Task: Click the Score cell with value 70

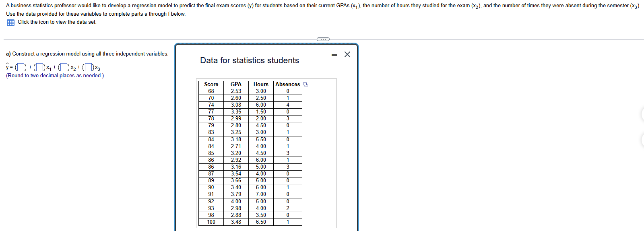Action: click(211, 98)
